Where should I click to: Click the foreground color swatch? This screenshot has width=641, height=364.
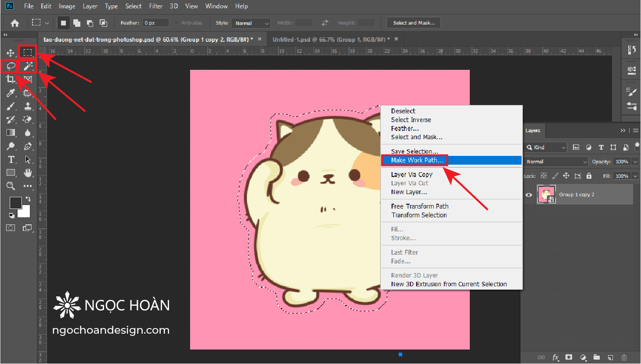tap(15, 203)
